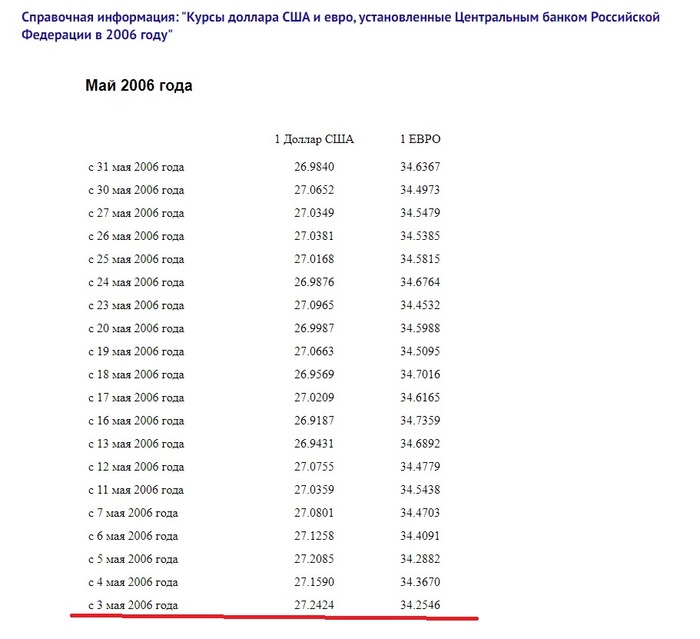Viewport: 700px width, 639px height.
Task: Select dollar rate 27.0663
Action: (314, 352)
